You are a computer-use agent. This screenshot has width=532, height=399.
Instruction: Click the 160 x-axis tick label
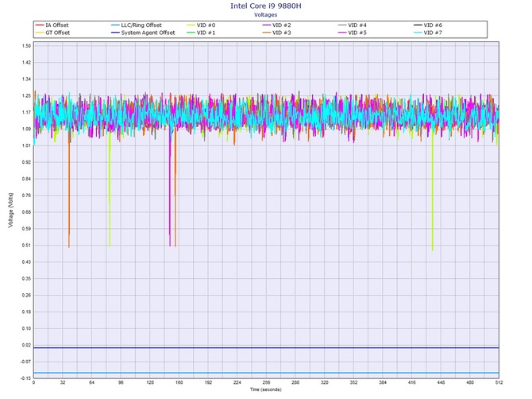[x=179, y=382]
